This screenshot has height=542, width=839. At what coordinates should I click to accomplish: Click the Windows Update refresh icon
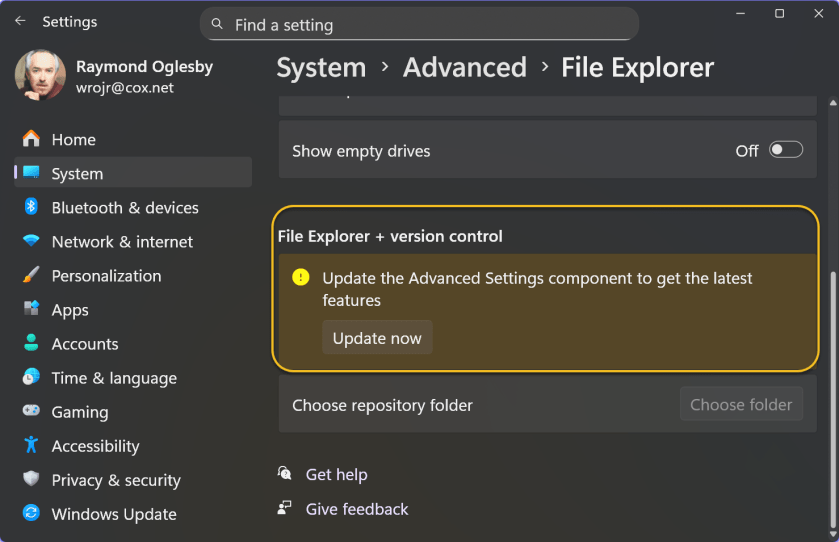[x=31, y=514]
